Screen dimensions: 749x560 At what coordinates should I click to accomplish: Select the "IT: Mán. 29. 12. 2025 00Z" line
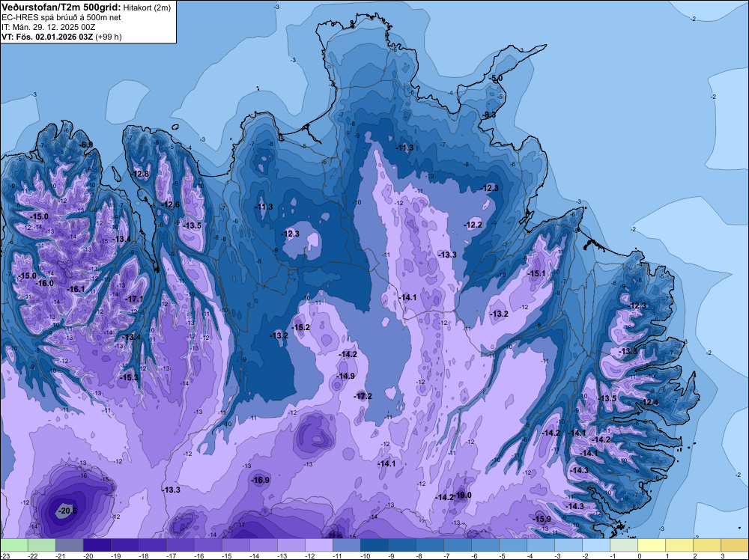[x=48, y=27]
